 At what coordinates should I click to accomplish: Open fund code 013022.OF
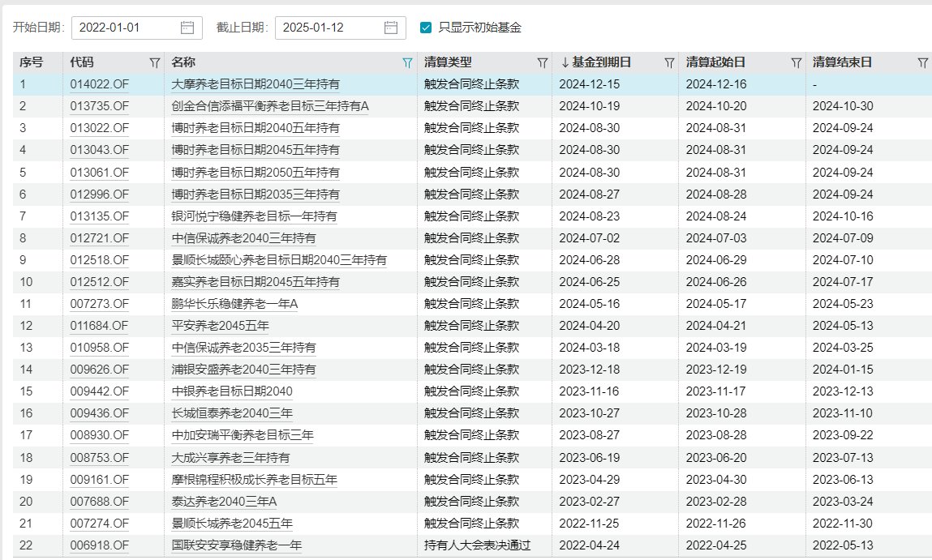click(99, 128)
